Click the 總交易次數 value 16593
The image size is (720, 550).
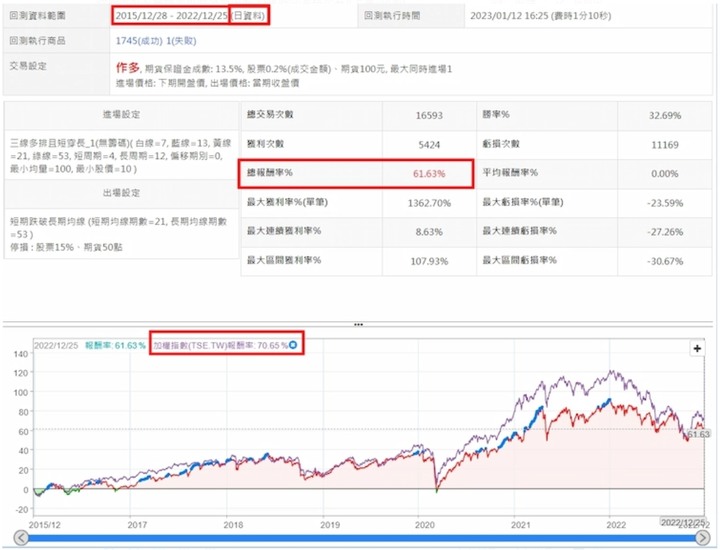pos(429,115)
